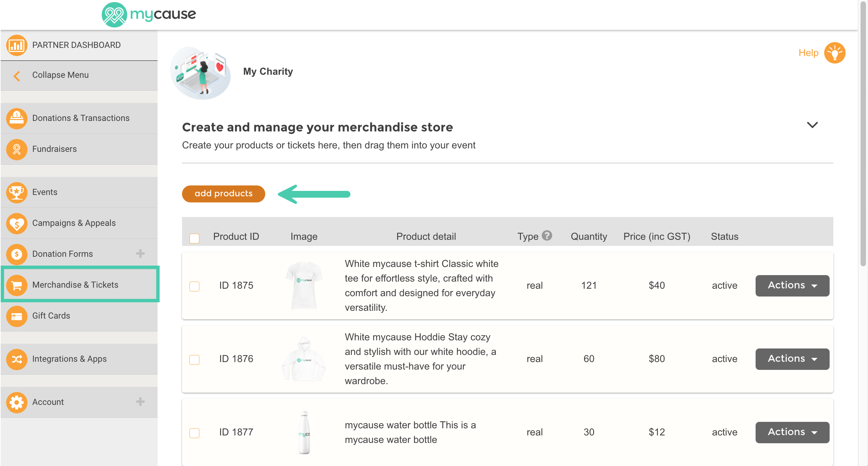Click the quantity 121 cell
This screenshot has width=868, height=466.
coord(589,285)
